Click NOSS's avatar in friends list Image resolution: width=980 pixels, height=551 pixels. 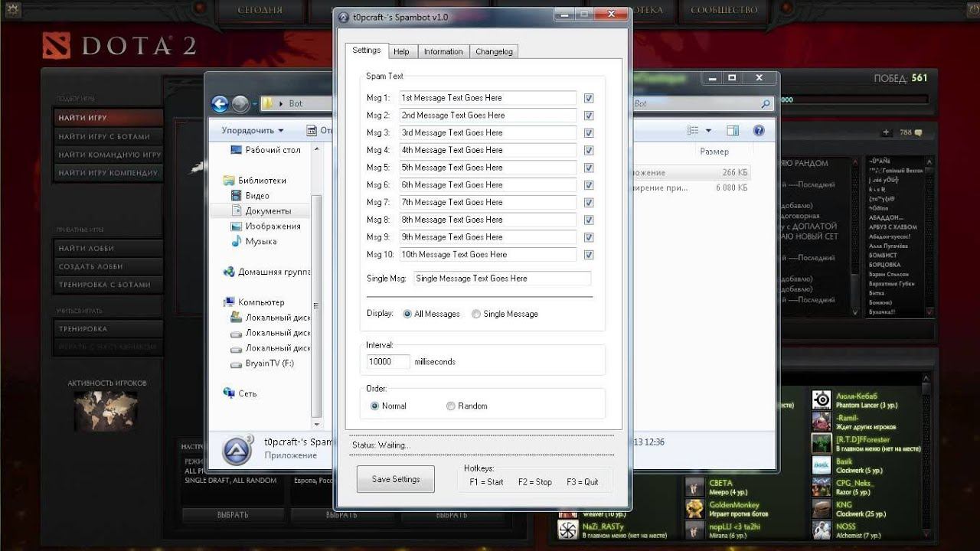tap(822, 530)
